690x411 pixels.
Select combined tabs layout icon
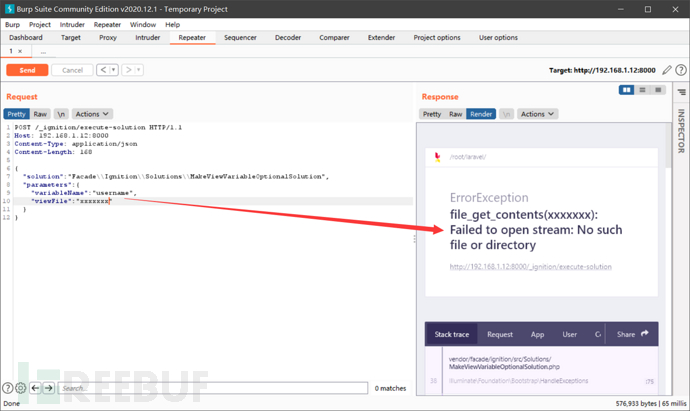pyautogui.click(x=658, y=90)
